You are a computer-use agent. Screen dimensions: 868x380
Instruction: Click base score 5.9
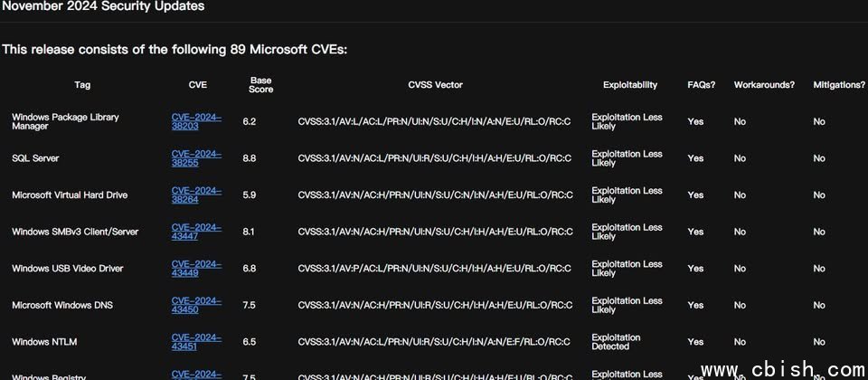click(x=250, y=195)
